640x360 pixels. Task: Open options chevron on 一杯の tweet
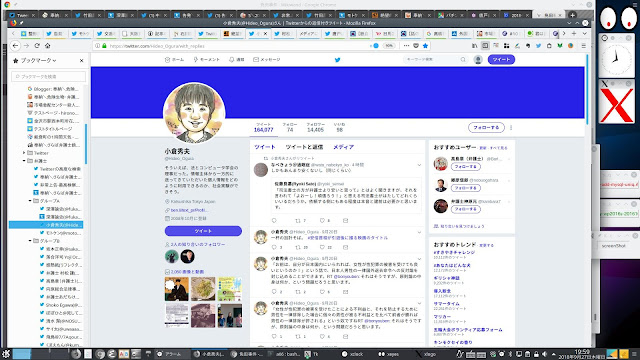pos(419,232)
